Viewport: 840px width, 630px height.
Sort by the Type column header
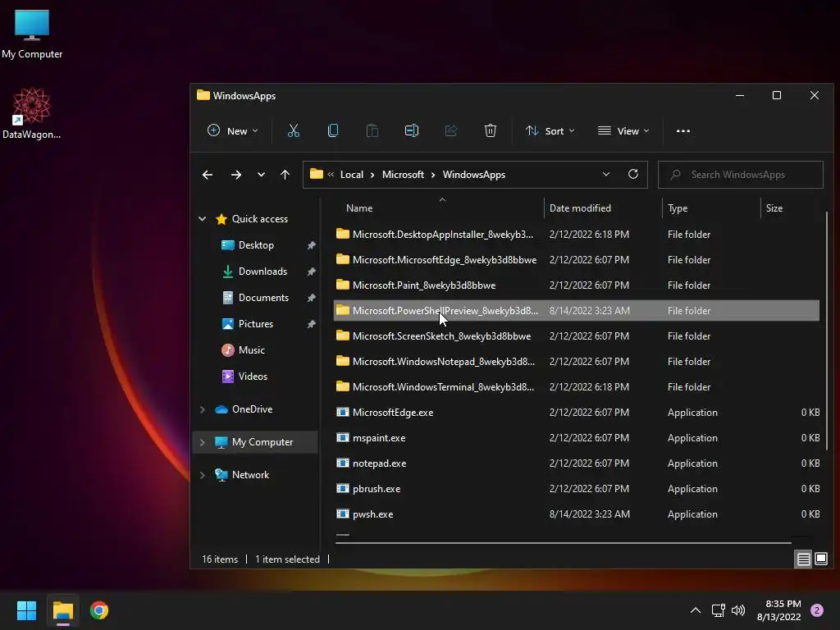[678, 208]
